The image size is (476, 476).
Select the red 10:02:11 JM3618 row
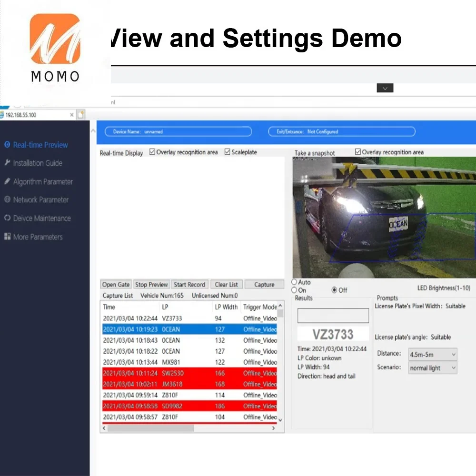pos(190,384)
